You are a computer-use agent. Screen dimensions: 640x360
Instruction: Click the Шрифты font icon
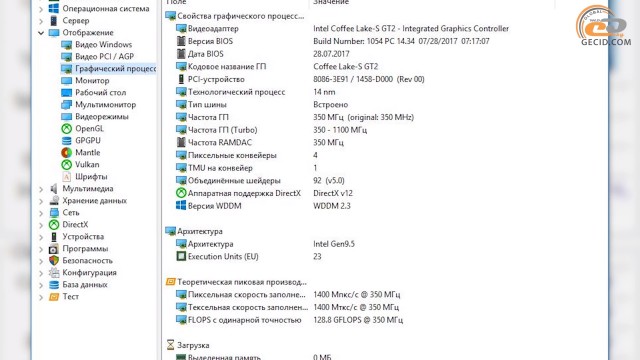(67, 177)
